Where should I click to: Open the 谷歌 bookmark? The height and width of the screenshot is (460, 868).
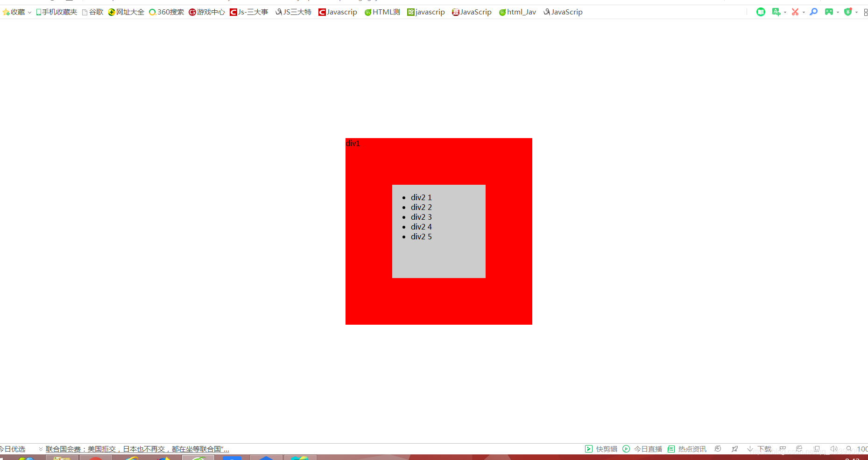tap(92, 12)
